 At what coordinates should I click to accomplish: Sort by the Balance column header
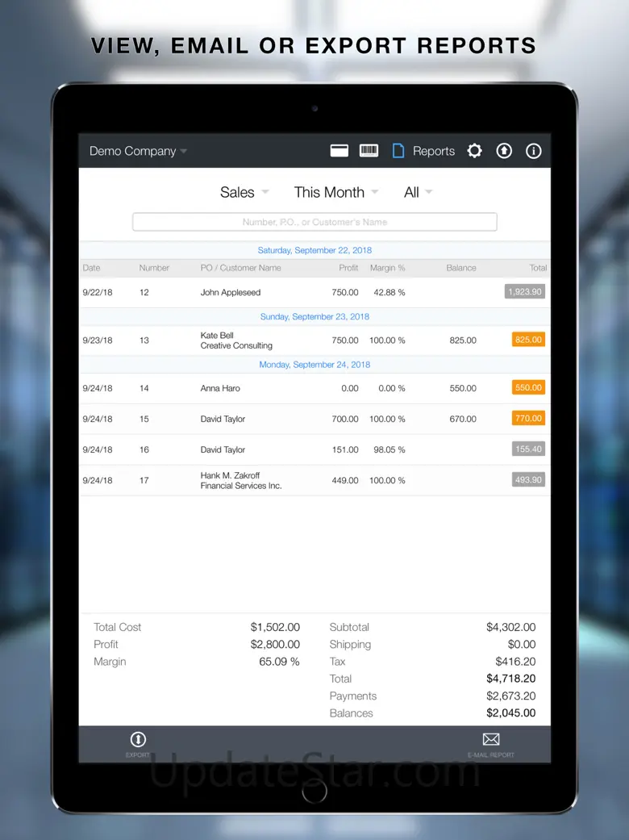coord(461,268)
